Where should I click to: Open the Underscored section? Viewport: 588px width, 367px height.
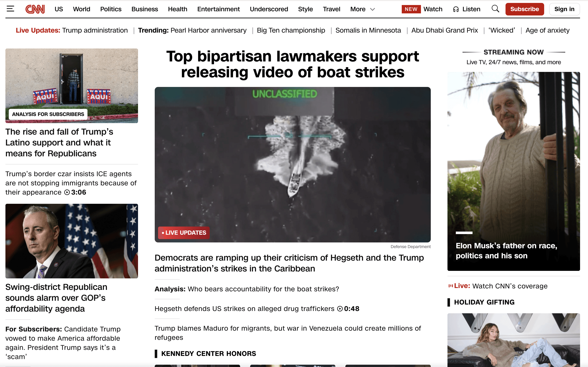(269, 9)
